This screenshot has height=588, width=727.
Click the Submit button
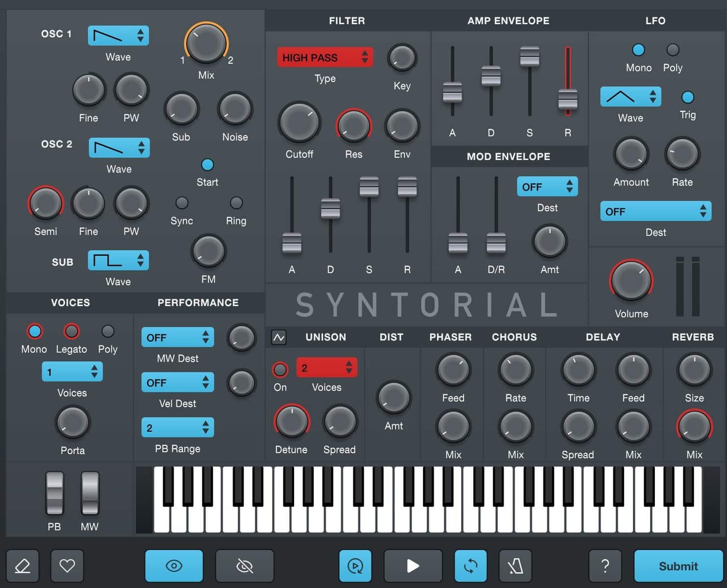pos(678,566)
